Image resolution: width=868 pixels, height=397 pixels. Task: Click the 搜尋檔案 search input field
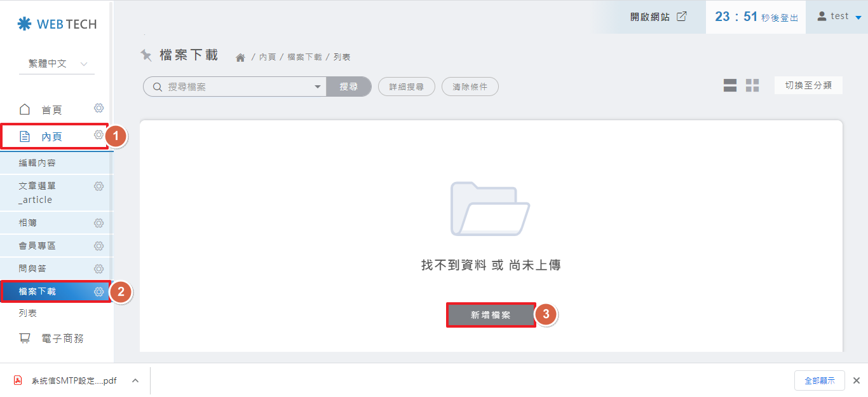[x=238, y=87]
